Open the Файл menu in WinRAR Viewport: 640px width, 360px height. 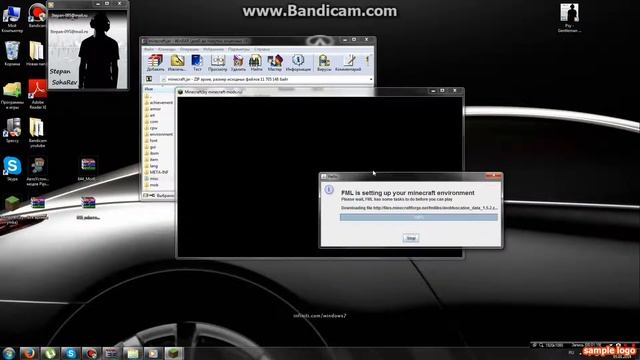pyautogui.click(x=149, y=49)
